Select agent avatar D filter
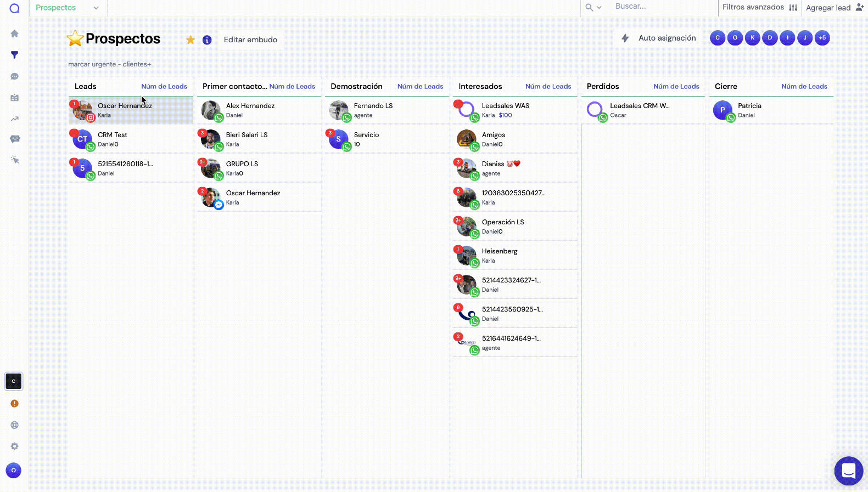Screen dimensions: 868x492 point(770,38)
